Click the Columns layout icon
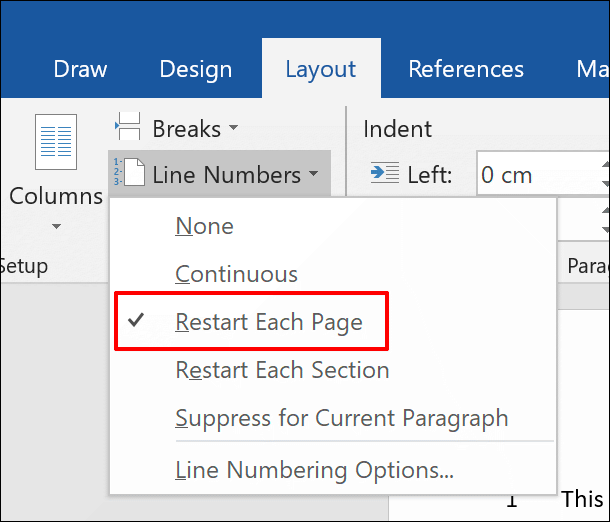610x522 pixels. tap(56, 142)
